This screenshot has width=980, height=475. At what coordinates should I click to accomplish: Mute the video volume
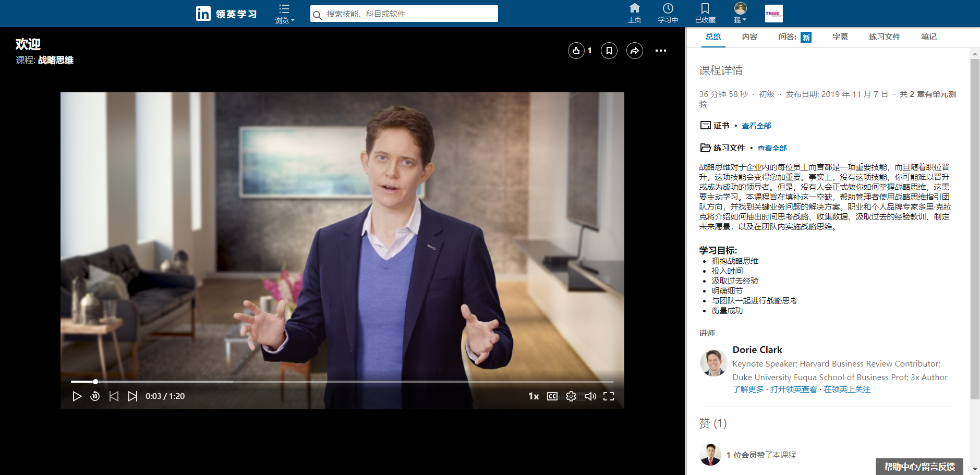[590, 396]
